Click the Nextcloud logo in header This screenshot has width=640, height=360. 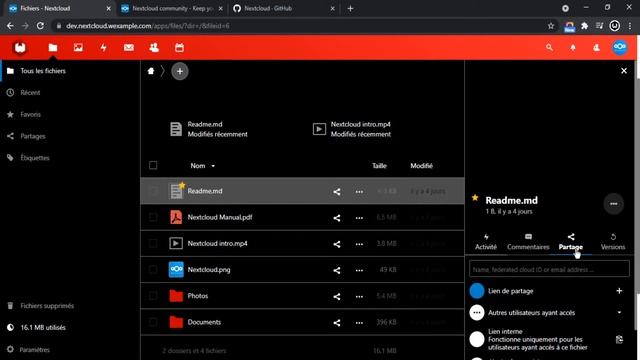(x=20, y=48)
